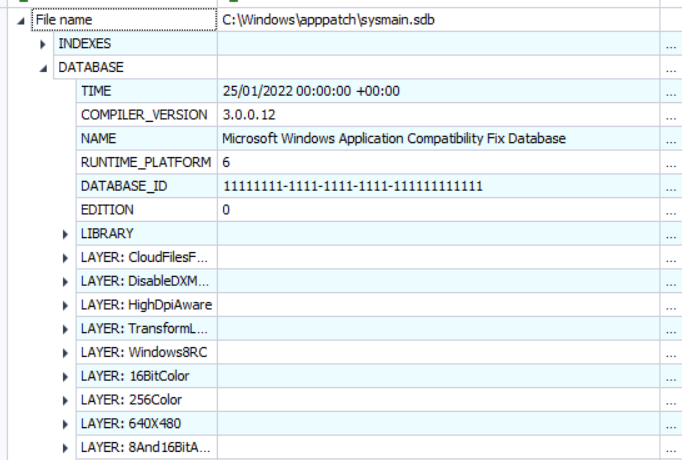Select the COMPILER_VERSION property
682x460 pixels.
[147, 115]
